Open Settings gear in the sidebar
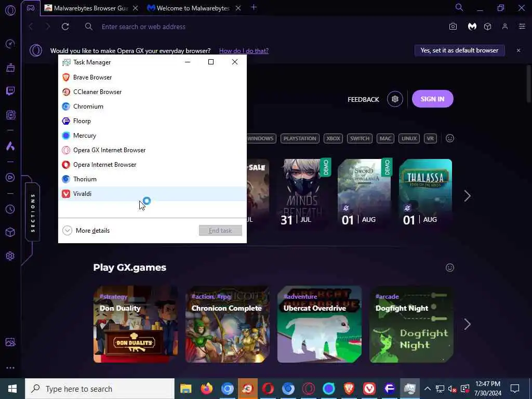 (x=10, y=256)
